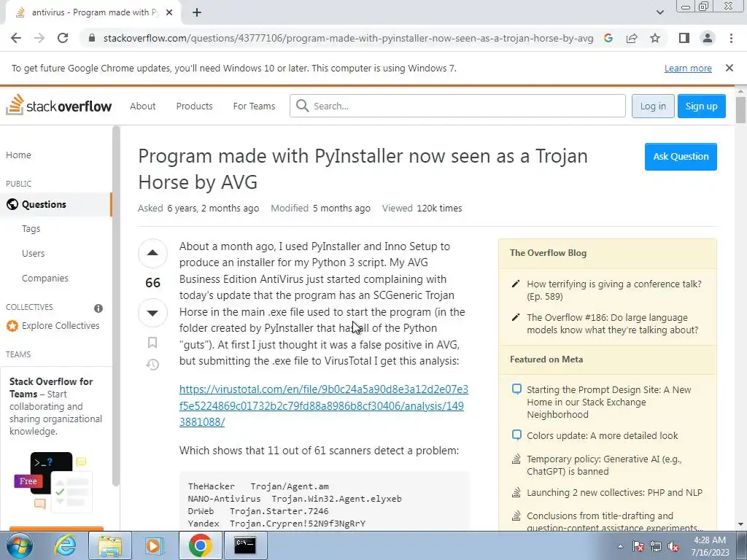The image size is (747, 560).
Task: Open the About link in header
Action: [x=142, y=106]
